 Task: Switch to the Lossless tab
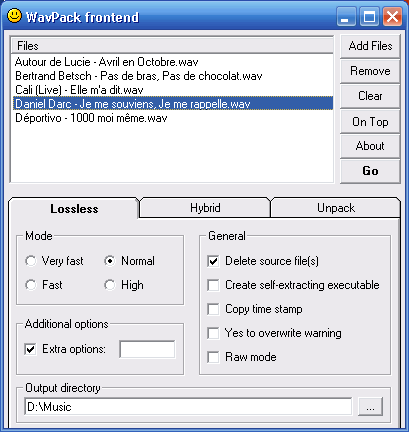point(74,209)
